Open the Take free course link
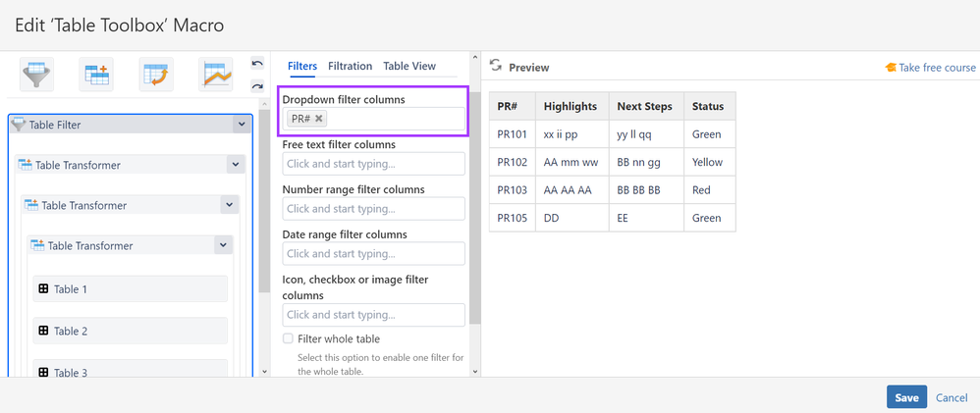 936,68
